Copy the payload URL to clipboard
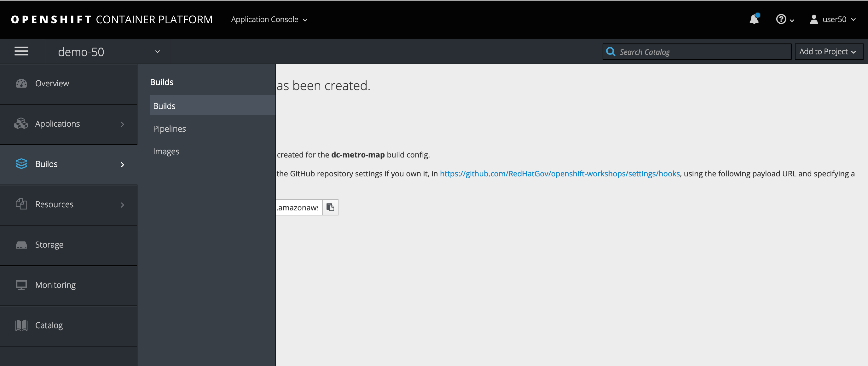The width and height of the screenshot is (868, 366). coord(330,207)
